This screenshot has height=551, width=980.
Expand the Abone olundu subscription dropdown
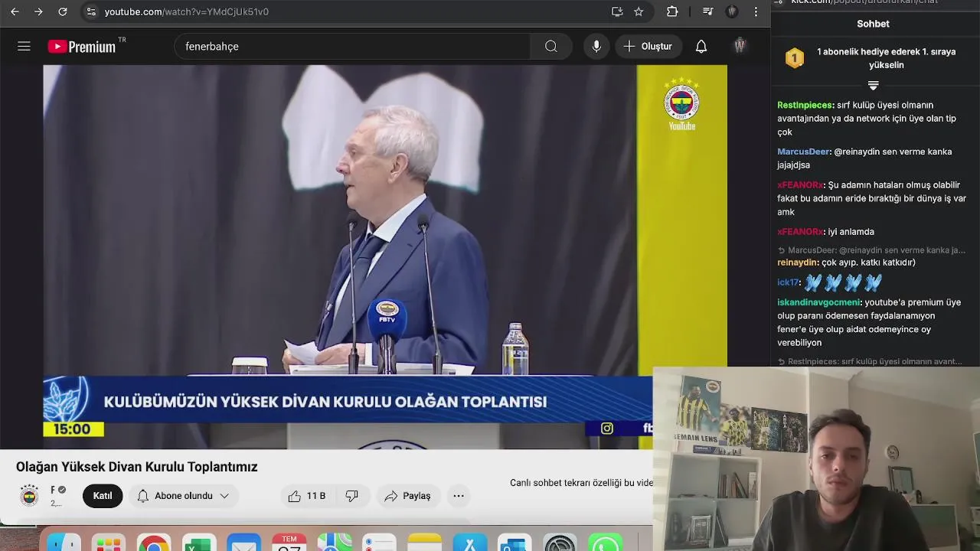click(x=183, y=496)
